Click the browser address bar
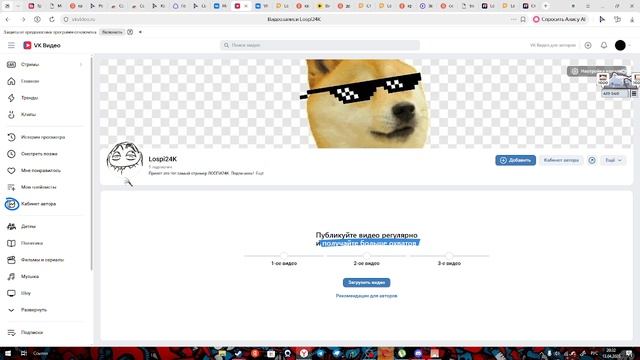The image size is (640, 360). [x=294, y=19]
